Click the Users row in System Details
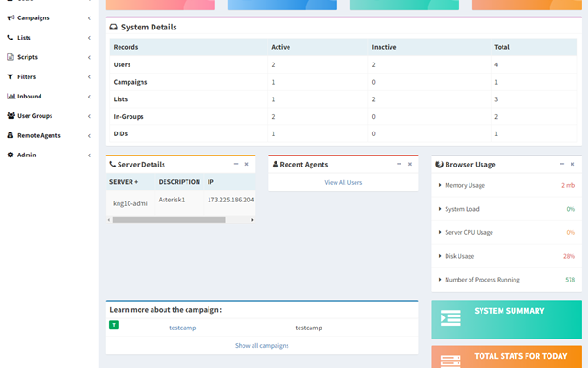 pyautogui.click(x=343, y=64)
